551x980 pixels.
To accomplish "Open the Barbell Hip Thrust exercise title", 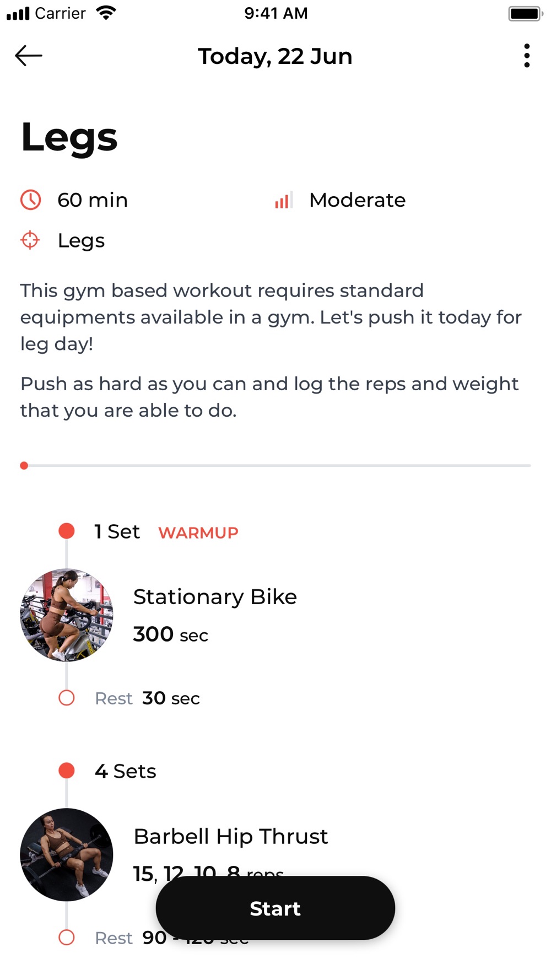I will click(x=231, y=837).
